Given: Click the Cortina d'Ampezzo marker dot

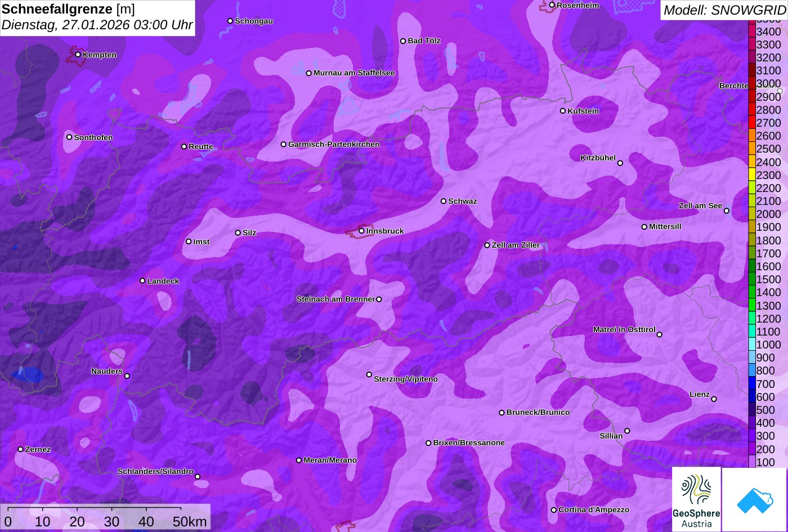Looking at the screenshot, I should (x=554, y=510).
